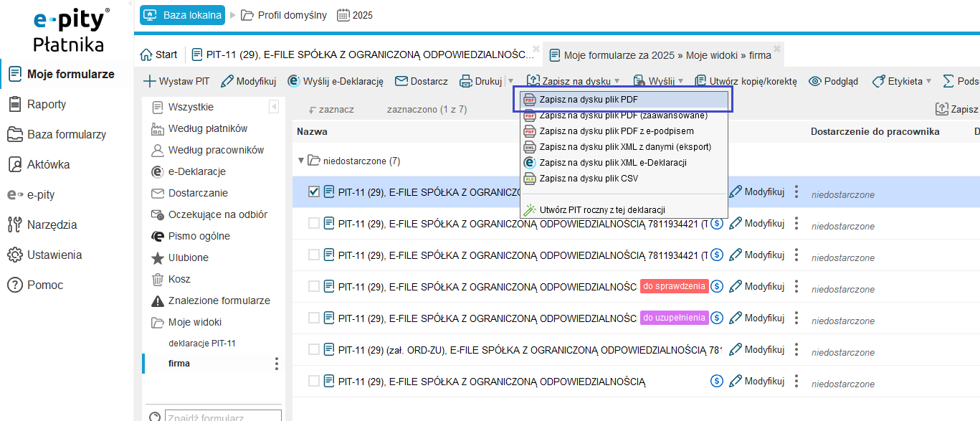Send e-Deklaracja using Wyślij e-Deklarację
980x421 pixels.
tap(336, 81)
